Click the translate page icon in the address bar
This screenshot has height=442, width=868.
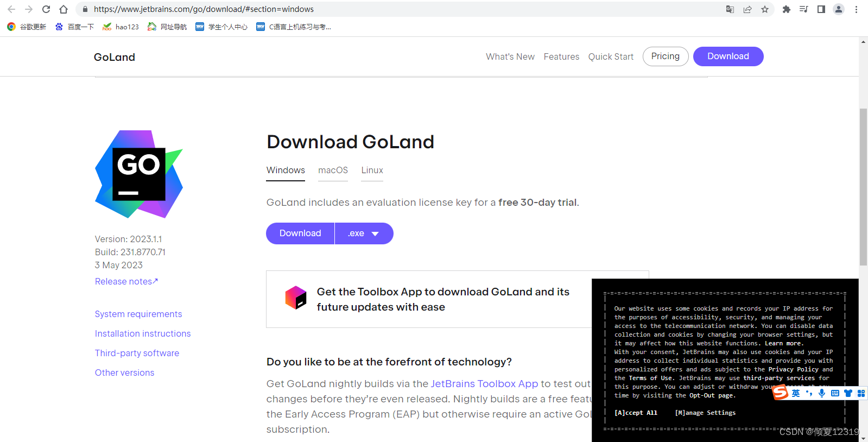pos(730,9)
